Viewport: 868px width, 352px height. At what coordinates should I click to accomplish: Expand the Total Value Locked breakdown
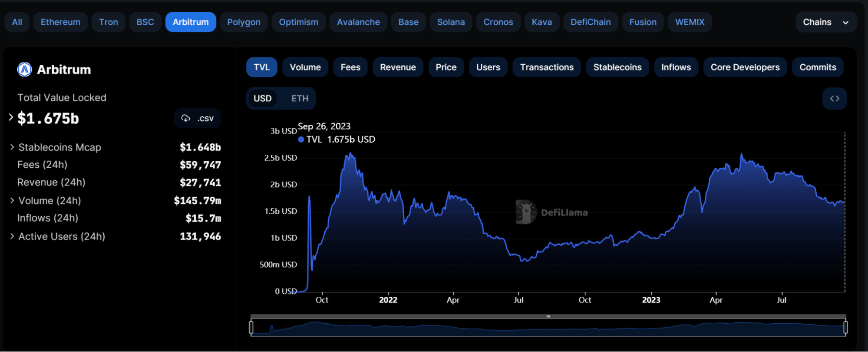coord(11,117)
